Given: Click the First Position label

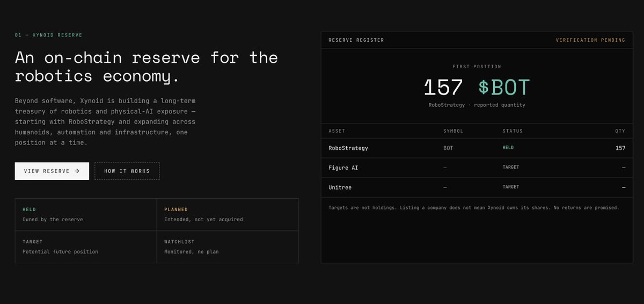Looking at the screenshot, I should 477,67.
